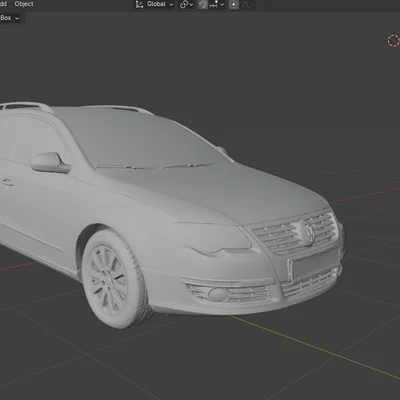400x400 pixels.
Task: Toggle proportional editing button
Action: (x=234, y=5)
